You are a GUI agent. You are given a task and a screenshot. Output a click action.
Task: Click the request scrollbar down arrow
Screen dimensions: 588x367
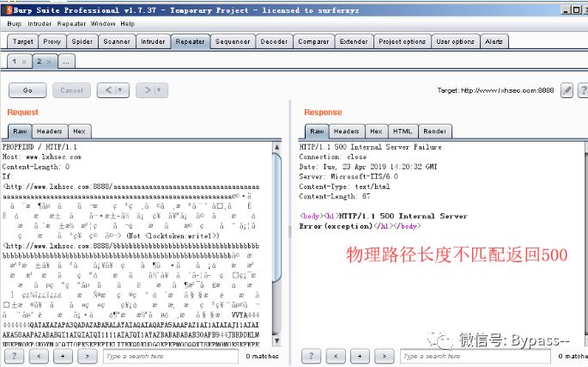(x=276, y=340)
